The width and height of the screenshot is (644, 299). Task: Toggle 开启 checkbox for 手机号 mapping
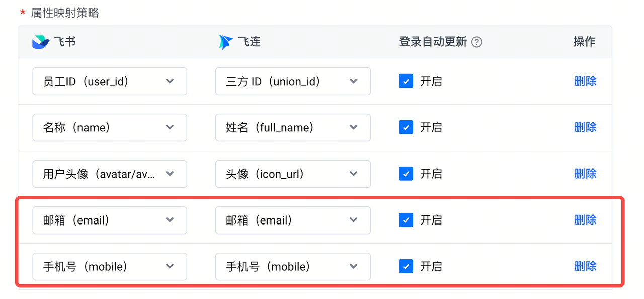point(406,266)
